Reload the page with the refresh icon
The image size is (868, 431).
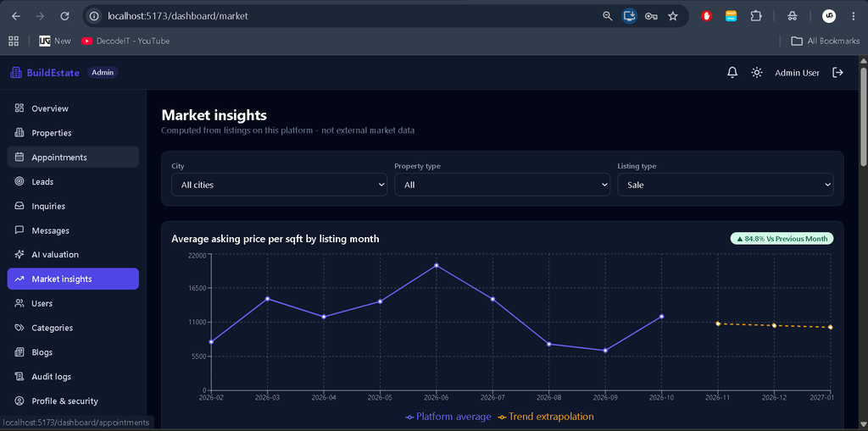coord(64,16)
